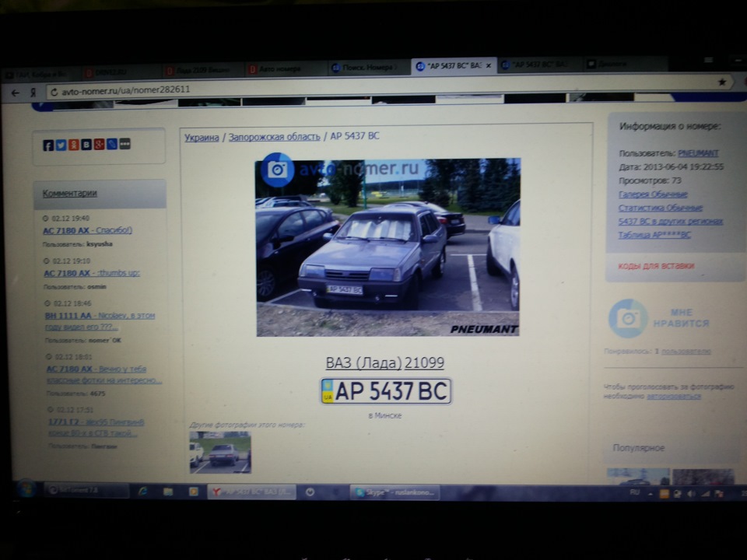Open the other-photo thumbnail of this plate

click(220, 452)
